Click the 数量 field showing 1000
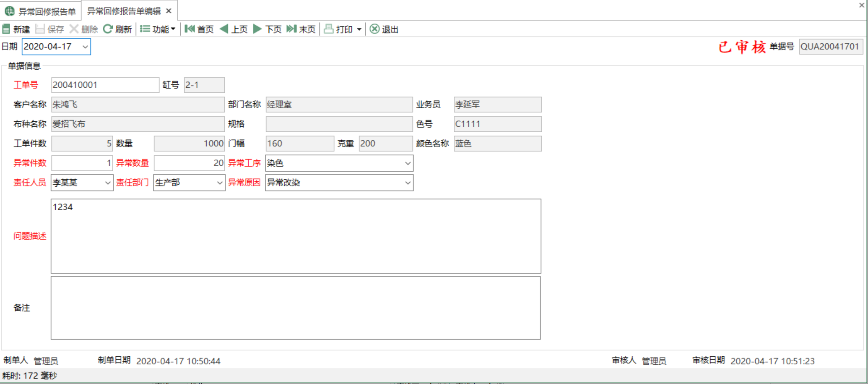868x384 pixels. click(189, 144)
